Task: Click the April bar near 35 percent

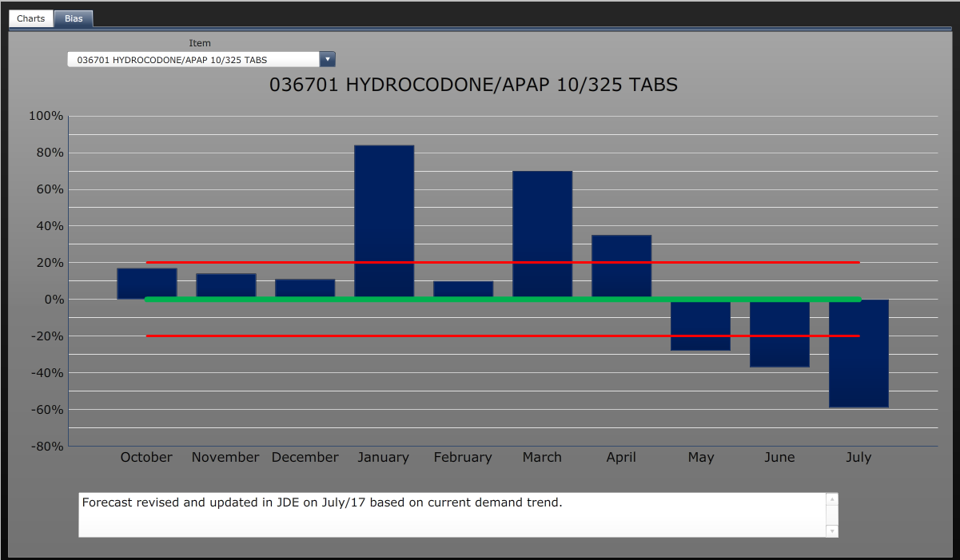Action: click(621, 268)
